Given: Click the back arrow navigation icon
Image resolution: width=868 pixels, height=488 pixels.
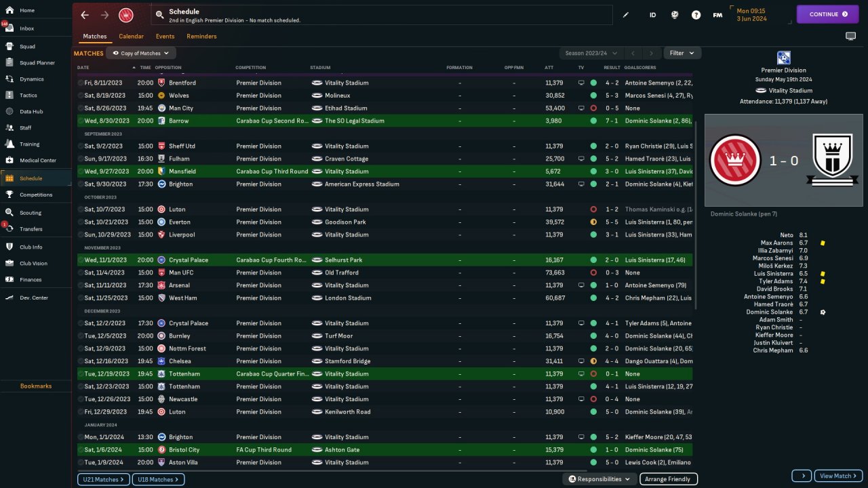Looking at the screenshot, I should (85, 15).
